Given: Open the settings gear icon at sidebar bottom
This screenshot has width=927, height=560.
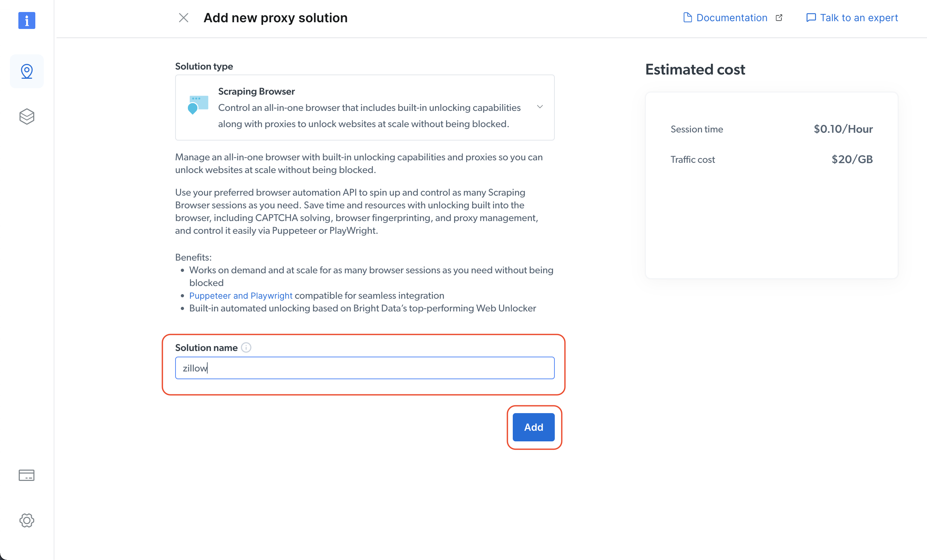Looking at the screenshot, I should click(x=27, y=520).
